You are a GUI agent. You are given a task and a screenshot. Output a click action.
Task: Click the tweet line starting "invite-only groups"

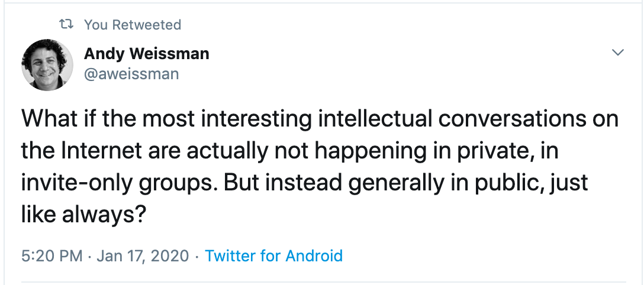[305, 183]
